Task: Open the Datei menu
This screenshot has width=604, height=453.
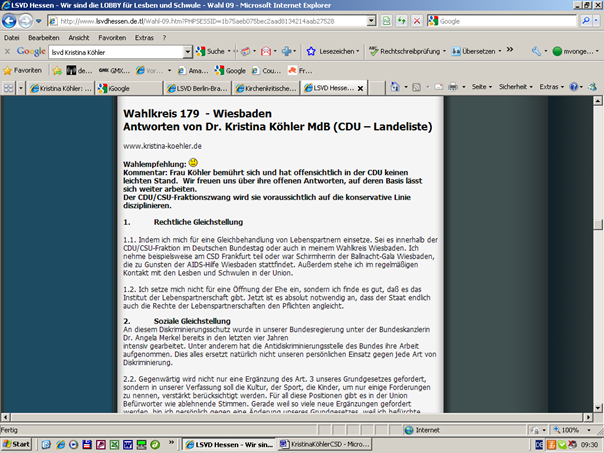Action: (12, 38)
